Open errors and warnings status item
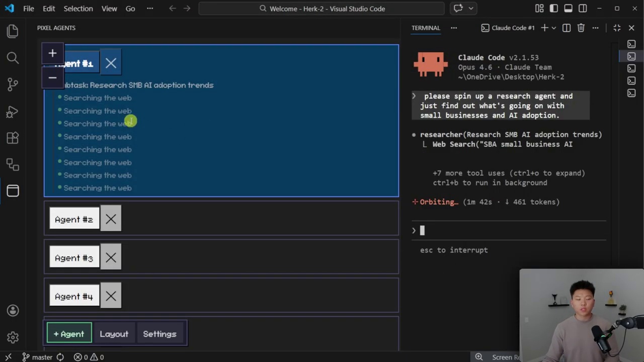644x362 pixels. tap(89, 357)
